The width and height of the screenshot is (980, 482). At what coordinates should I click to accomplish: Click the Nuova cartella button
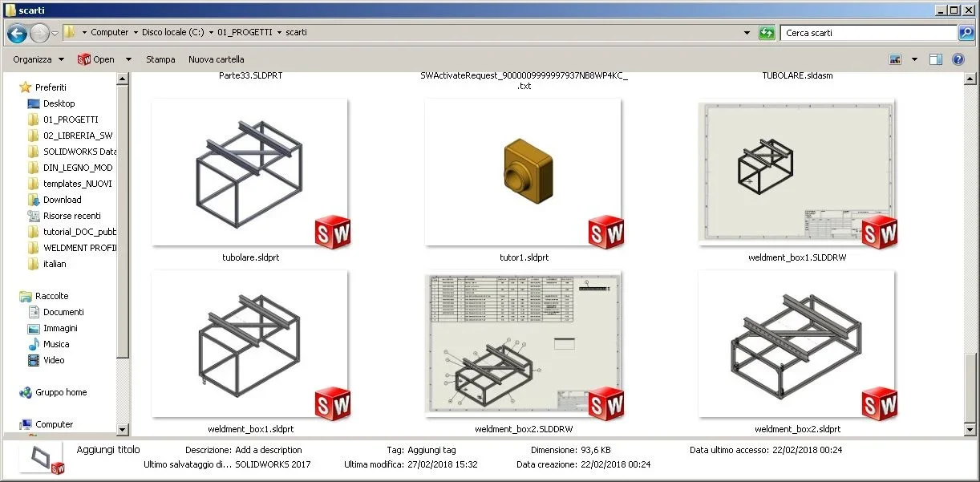point(217,59)
